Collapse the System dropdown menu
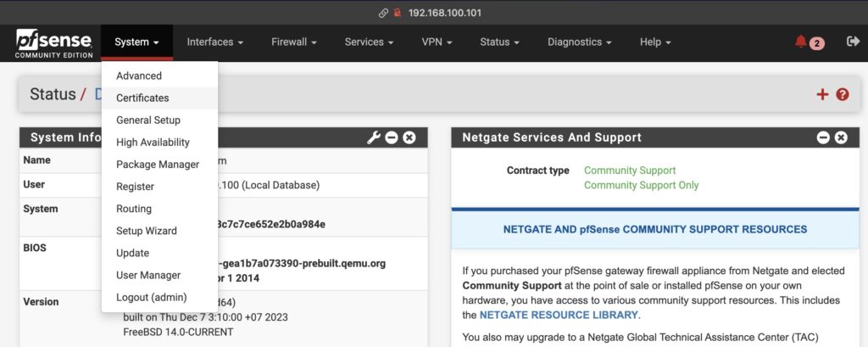 point(136,42)
